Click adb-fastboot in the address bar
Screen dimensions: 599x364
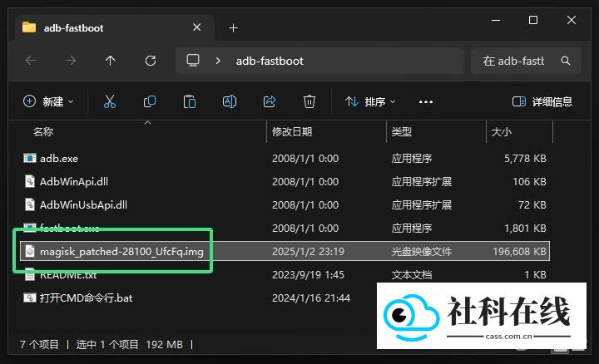pyautogui.click(x=270, y=61)
